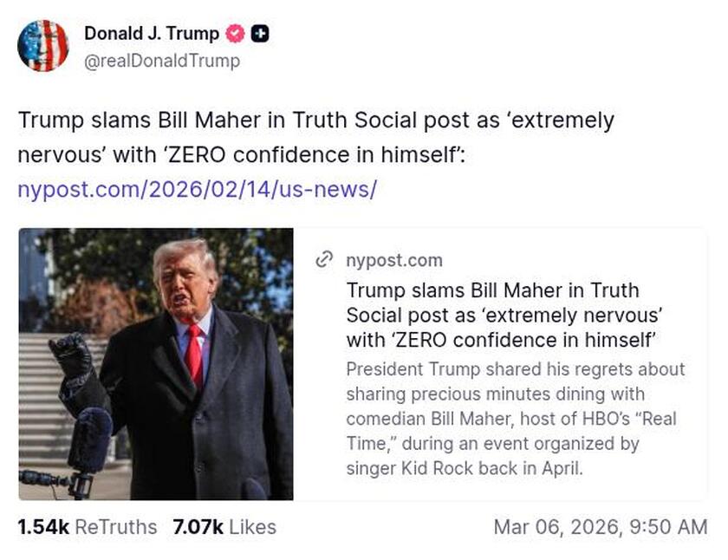Click the Donald J. Trump display name

coord(150,34)
